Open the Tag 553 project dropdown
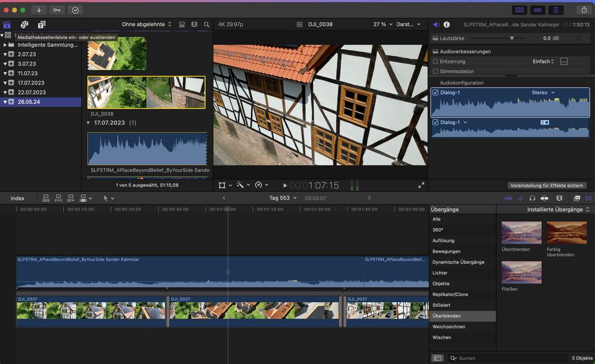This screenshot has width=595, height=364. pyautogui.click(x=283, y=198)
